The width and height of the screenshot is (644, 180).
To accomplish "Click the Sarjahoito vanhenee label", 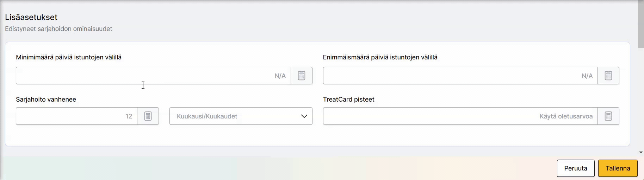I will pyautogui.click(x=46, y=99).
